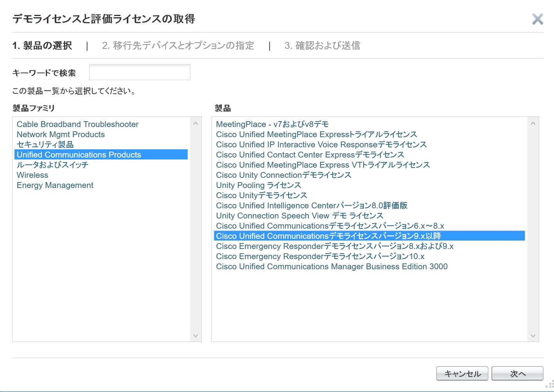Select Network Mgmt Products family
The image size is (554, 392).
(x=61, y=134)
